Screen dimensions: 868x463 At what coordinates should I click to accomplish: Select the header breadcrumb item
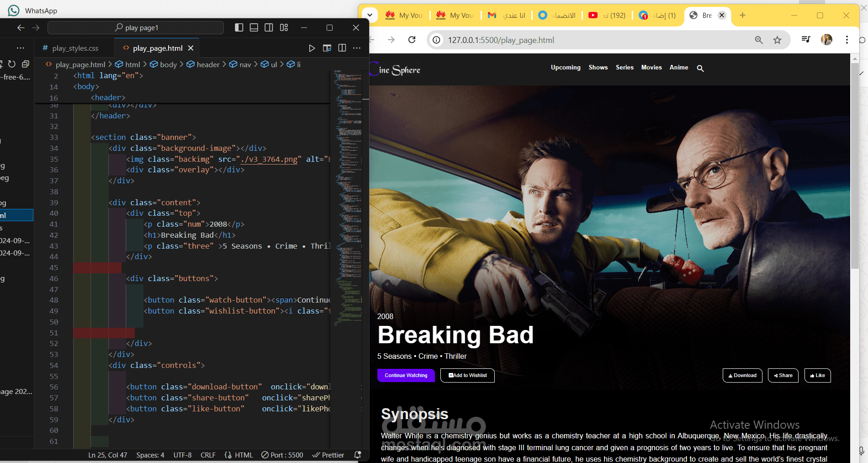point(203,64)
